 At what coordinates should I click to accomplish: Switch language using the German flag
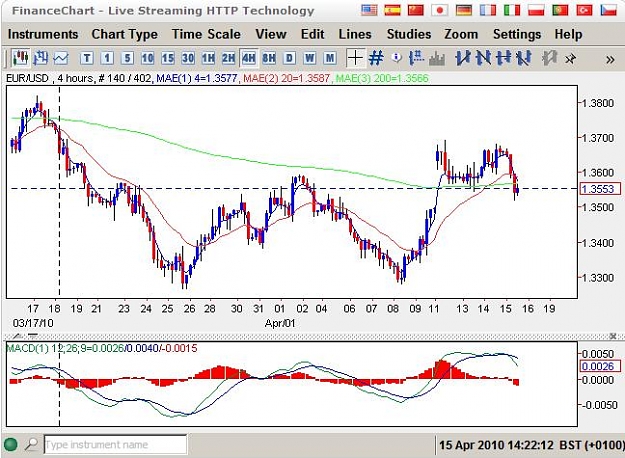[464, 10]
